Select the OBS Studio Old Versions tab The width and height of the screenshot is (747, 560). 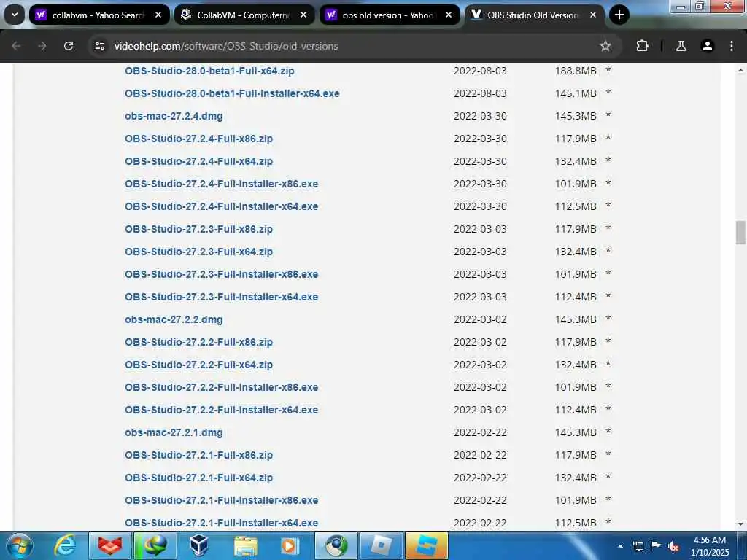tap(535, 15)
